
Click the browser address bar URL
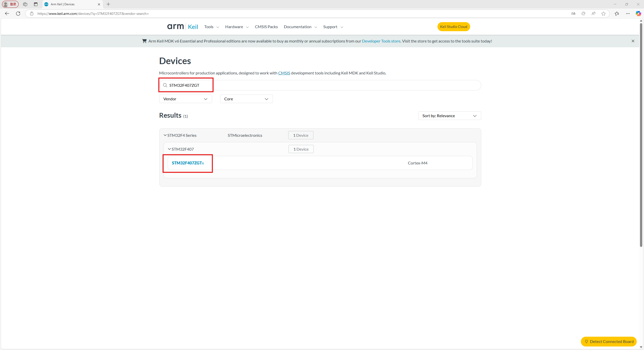93,14
